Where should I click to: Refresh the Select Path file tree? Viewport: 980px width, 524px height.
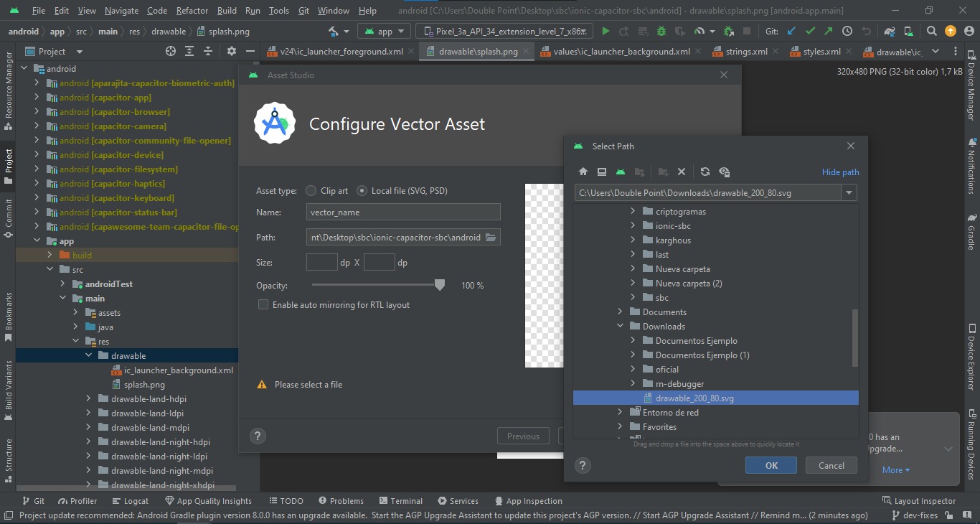click(x=705, y=172)
